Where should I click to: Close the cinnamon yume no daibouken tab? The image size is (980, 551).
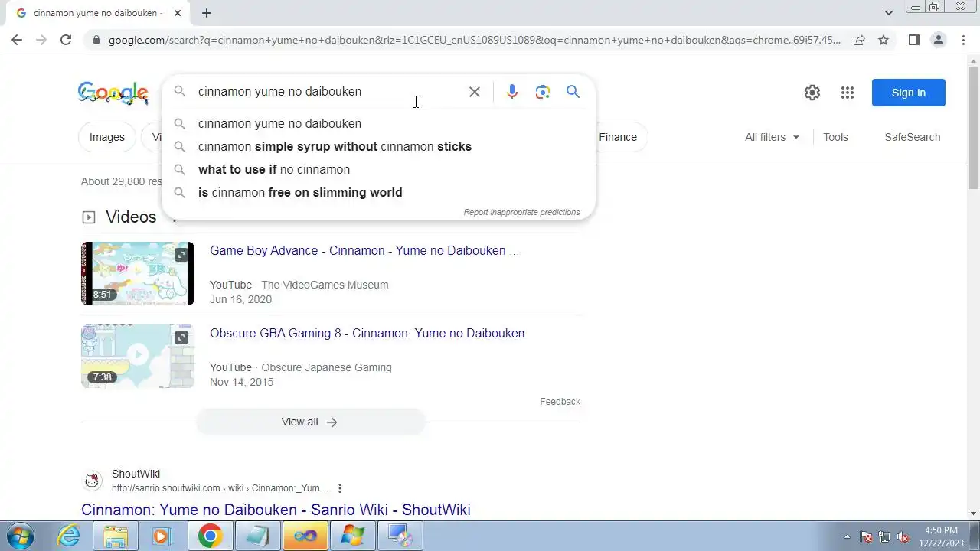[x=178, y=13]
